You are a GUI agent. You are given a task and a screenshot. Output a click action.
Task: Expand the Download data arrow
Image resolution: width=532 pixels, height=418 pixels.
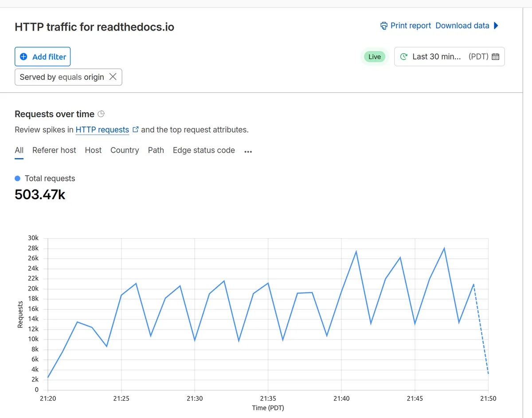(x=496, y=26)
